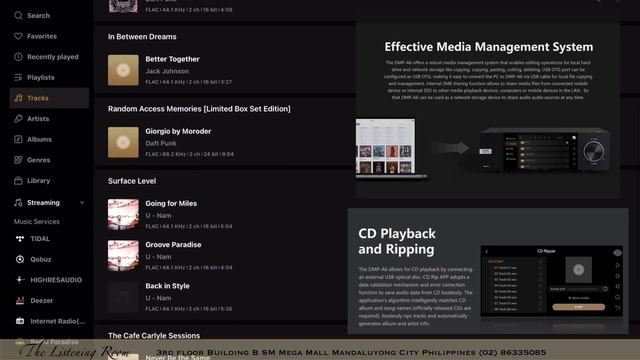Viewport: 640px width, 360px height.
Task: Select Better Together album art thumbnail
Action: click(123, 70)
